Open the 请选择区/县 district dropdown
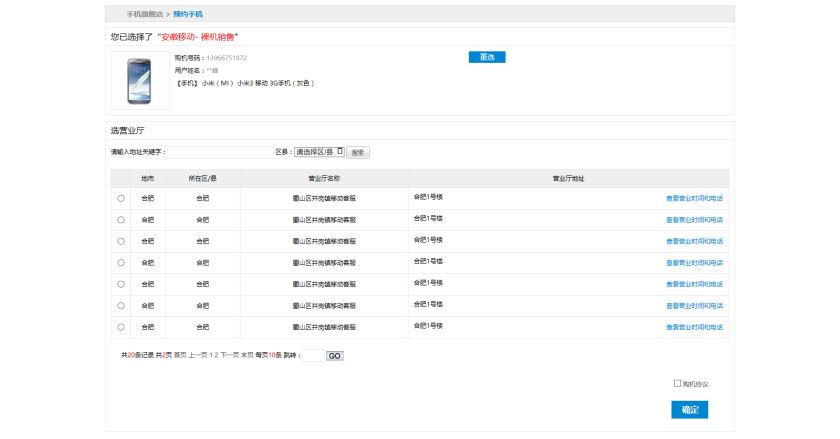Image resolution: width=840 pixels, height=439 pixels. 319,152
